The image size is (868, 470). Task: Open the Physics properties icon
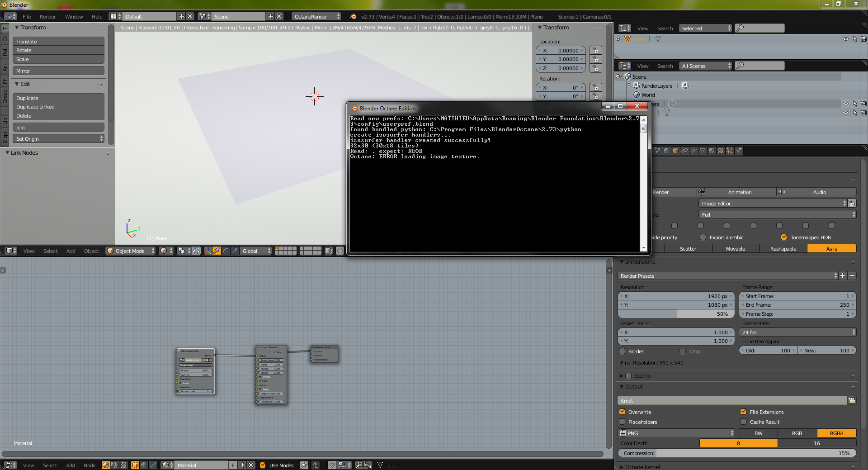739,151
